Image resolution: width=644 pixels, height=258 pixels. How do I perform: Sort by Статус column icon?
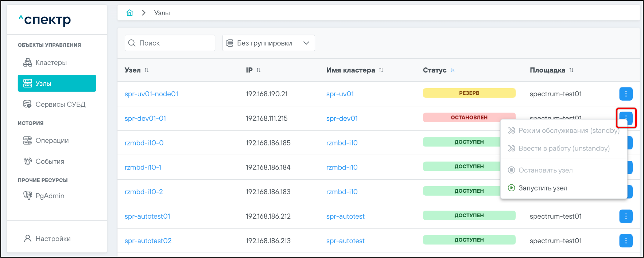coord(453,70)
